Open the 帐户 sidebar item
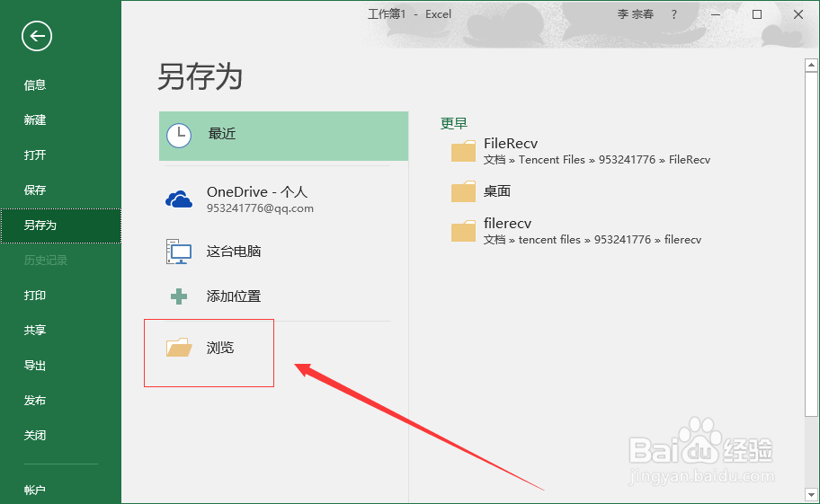The image size is (820, 504). (35, 490)
